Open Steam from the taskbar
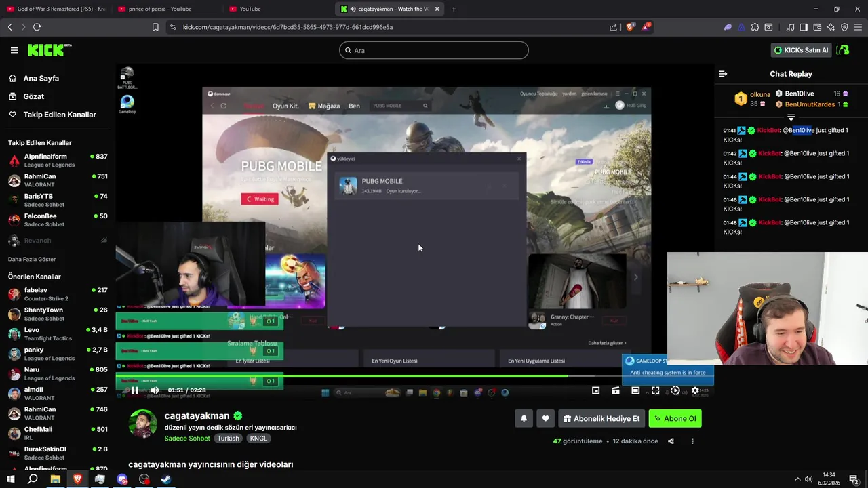Image resolution: width=868 pixels, height=488 pixels. click(x=166, y=479)
